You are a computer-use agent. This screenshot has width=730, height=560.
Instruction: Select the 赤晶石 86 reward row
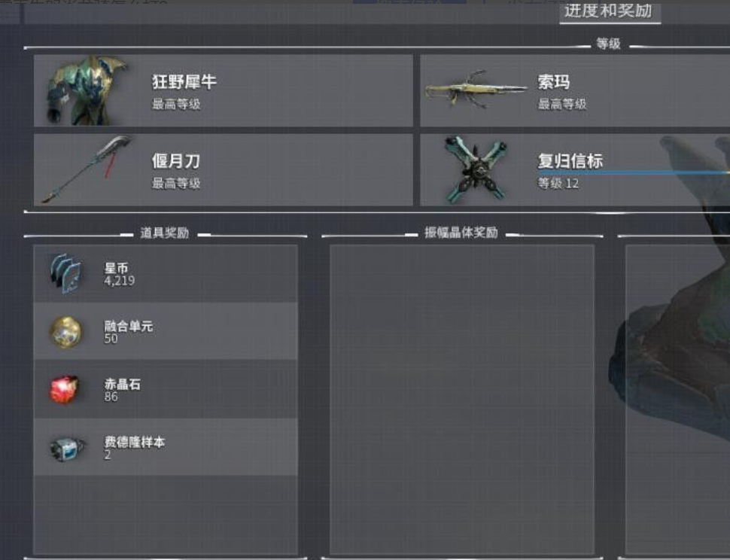[166, 389]
